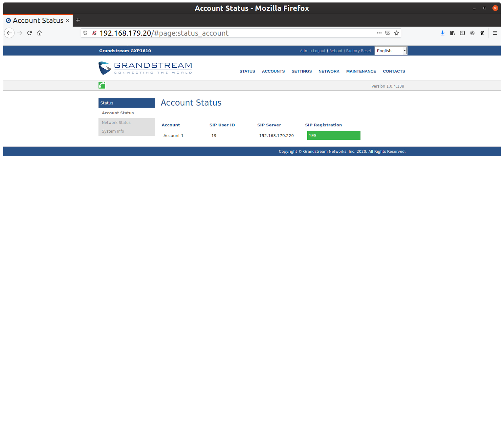The width and height of the screenshot is (504, 423).
Task: Open the NETWORK top menu
Action: click(329, 71)
